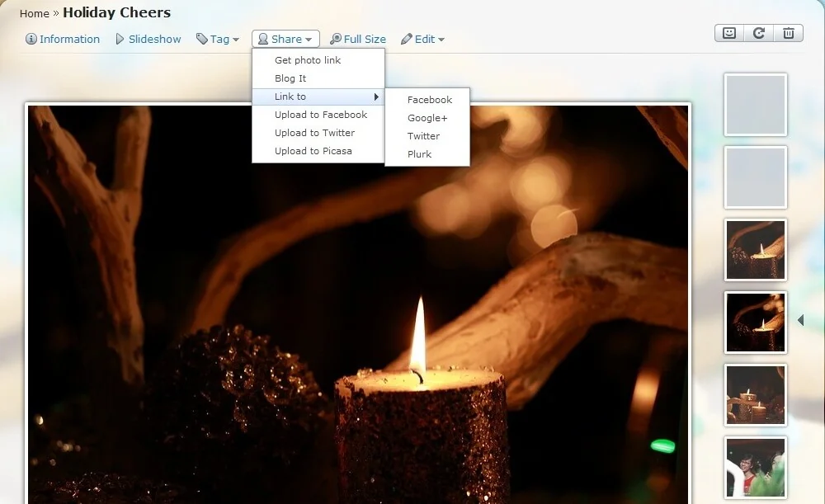Open the Tag dropdown
The height and width of the screenshot is (504, 825).
[x=218, y=39]
